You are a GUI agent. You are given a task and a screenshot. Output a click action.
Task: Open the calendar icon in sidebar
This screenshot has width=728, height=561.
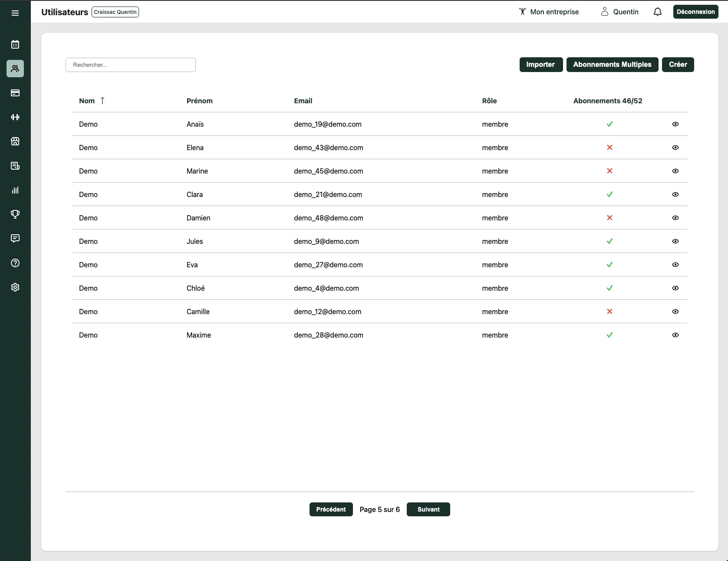tap(15, 44)
